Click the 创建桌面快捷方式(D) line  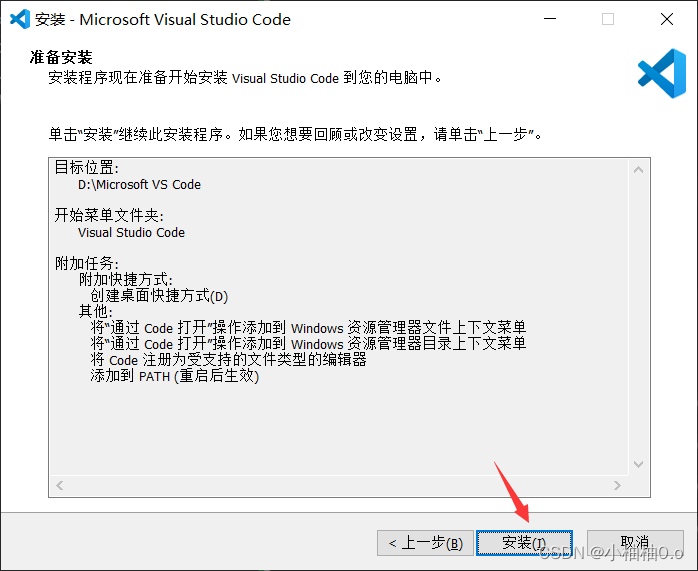[159, 296]
